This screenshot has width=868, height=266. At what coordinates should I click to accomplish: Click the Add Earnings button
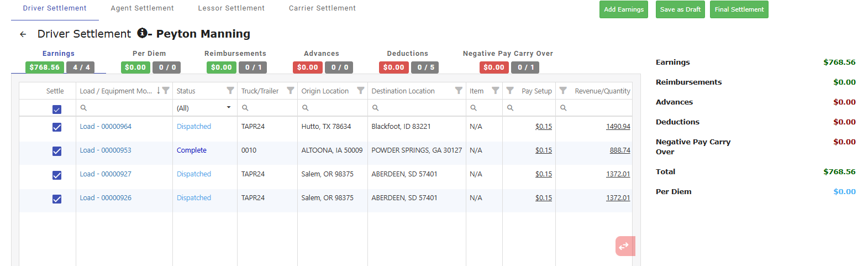pos(624,9)
